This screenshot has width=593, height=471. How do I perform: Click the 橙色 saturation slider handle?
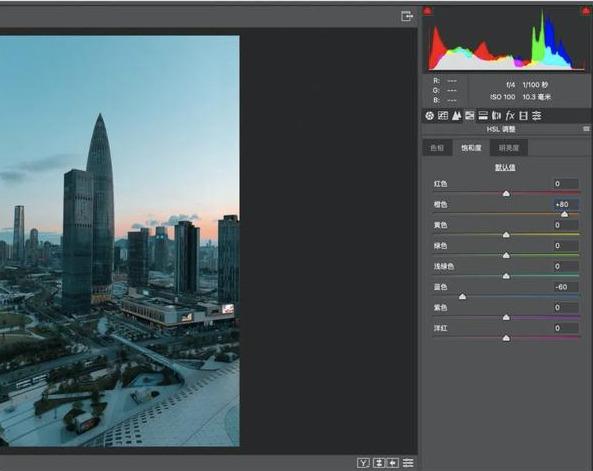[564, 214]
